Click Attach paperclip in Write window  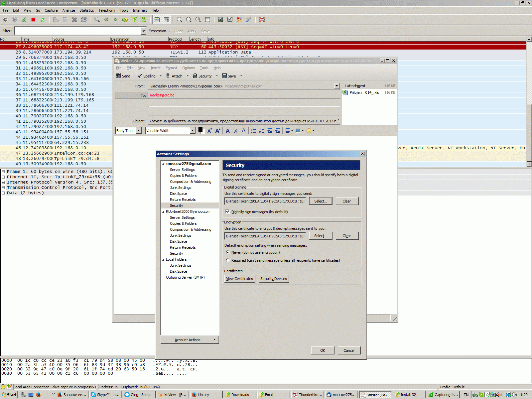point(175,76)
